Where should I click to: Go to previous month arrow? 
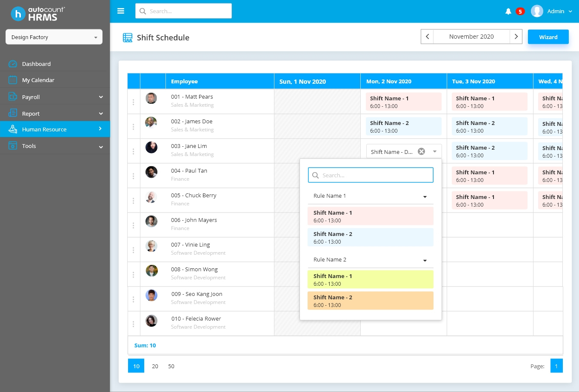427,37
